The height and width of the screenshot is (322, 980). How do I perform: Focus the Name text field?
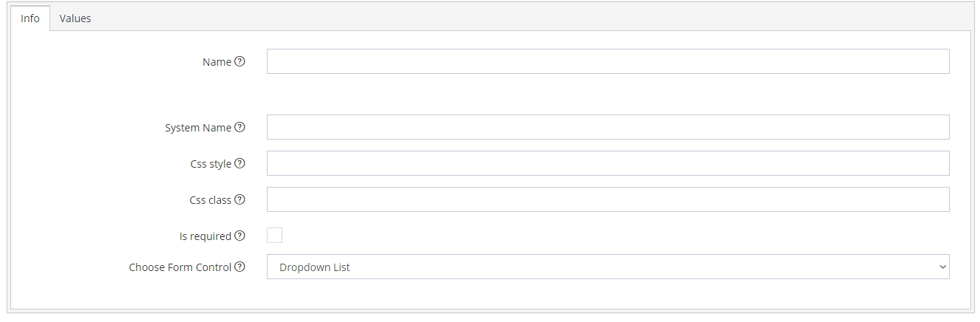(608, 61)
